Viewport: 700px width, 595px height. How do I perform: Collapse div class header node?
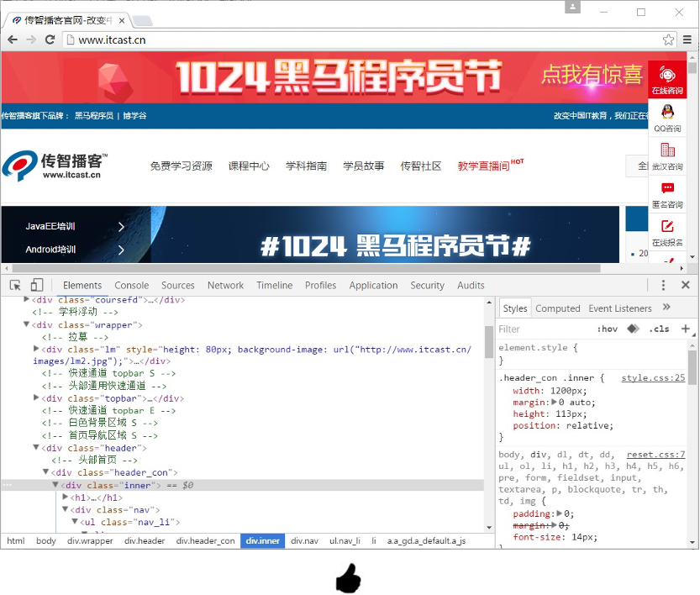coord(36,447)
